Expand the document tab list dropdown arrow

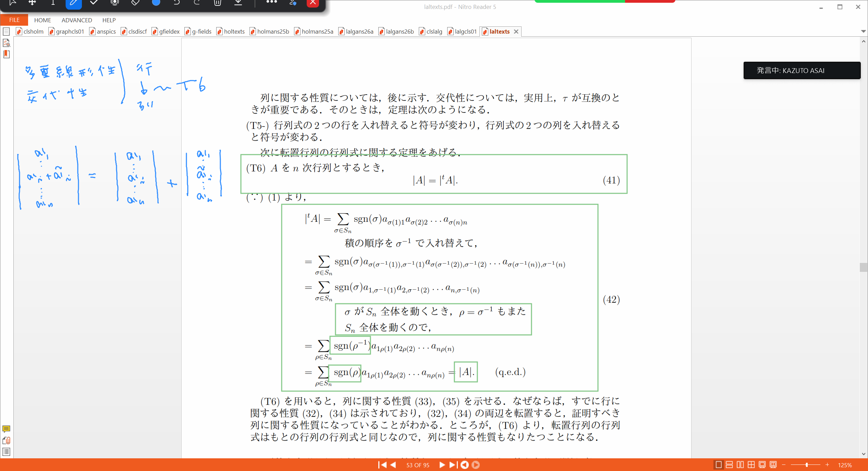point(863,31)
